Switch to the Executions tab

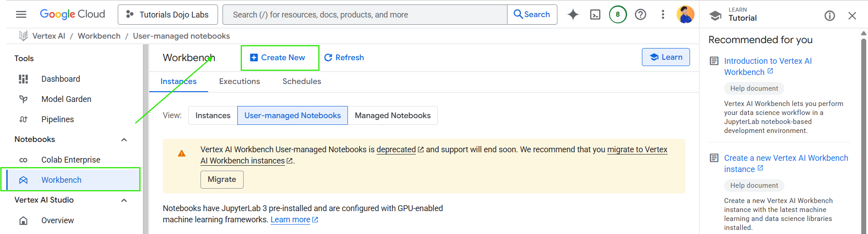coord(240,81)
